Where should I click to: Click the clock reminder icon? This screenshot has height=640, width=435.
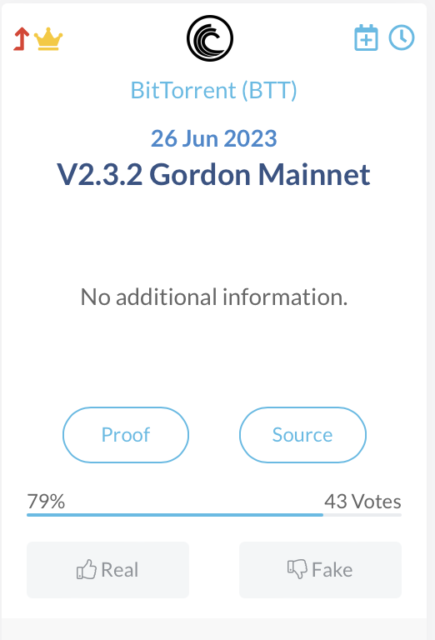pos(402,38)
